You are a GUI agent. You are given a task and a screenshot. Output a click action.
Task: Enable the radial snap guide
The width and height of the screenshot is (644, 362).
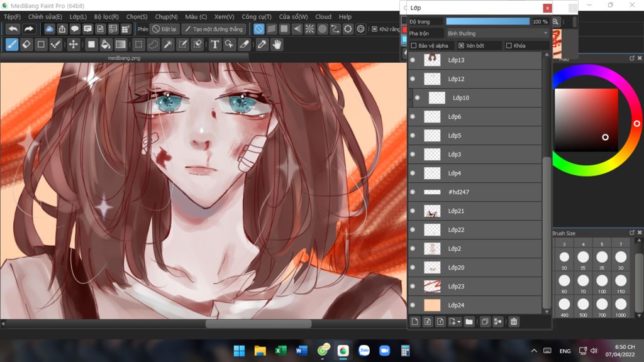coord(309,29)
